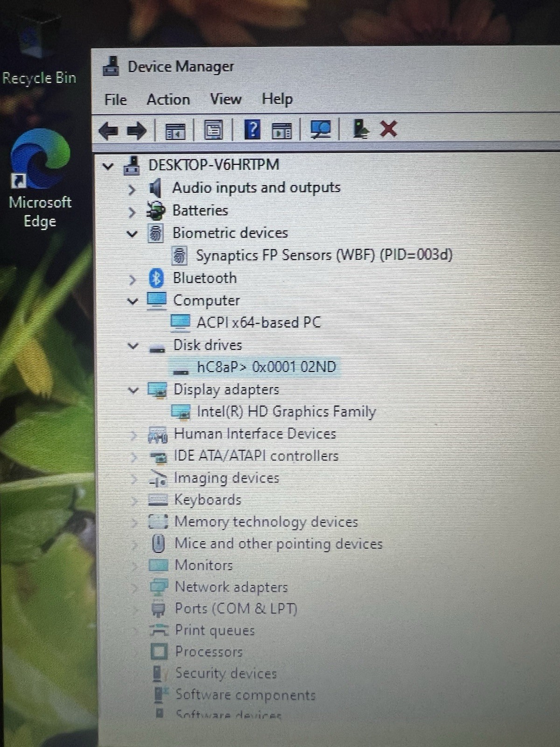Collapse the Computer category arrow
This screenshot has width=560, height=747.
(133, 301)
